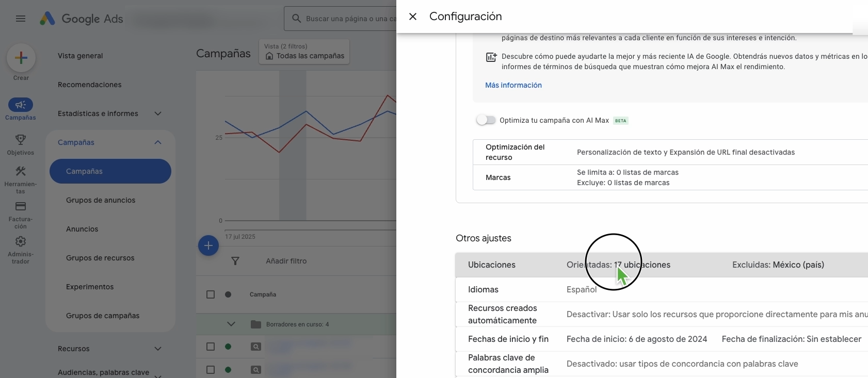
Task: Click second campaign's search type icon
Action: [x=255, y=370]
